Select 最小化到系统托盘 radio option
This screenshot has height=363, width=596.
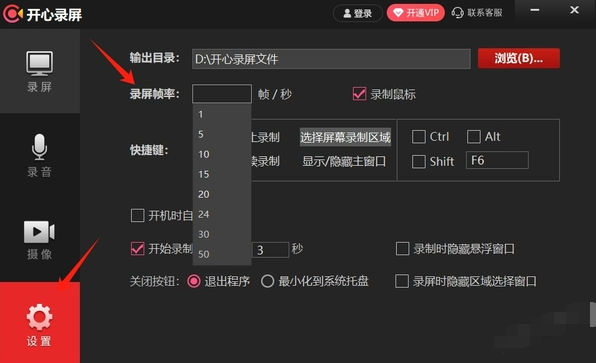click(267, 281)
